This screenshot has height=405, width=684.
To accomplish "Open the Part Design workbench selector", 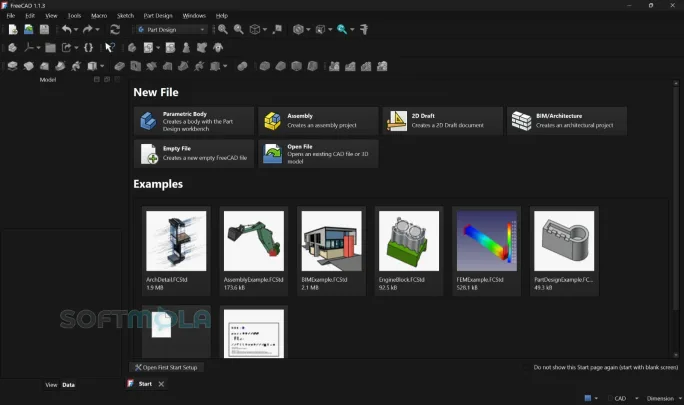I will pyautogui.click(x=171, y=30).
